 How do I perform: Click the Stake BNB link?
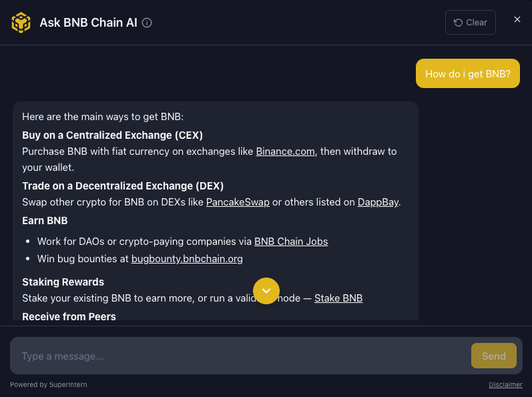coord(338,298)
